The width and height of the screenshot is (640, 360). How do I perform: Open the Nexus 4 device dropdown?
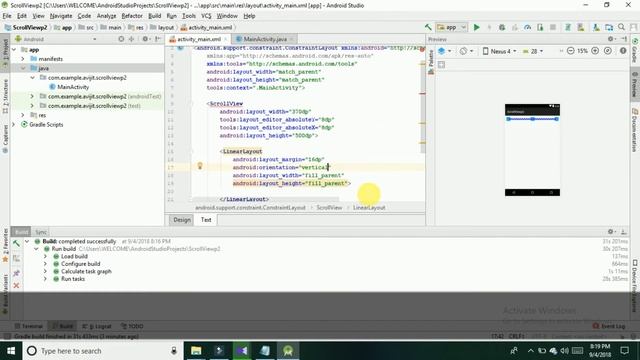coord(500,51)
